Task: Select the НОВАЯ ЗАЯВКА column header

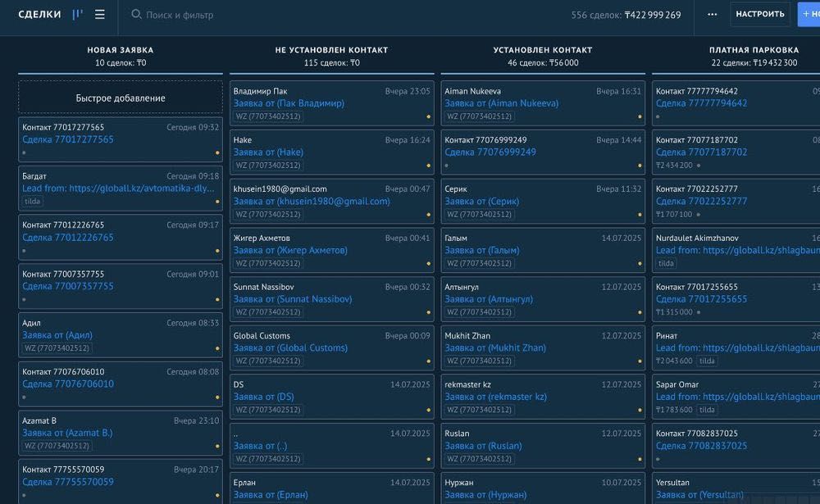Action: click(x=121, y=50)
